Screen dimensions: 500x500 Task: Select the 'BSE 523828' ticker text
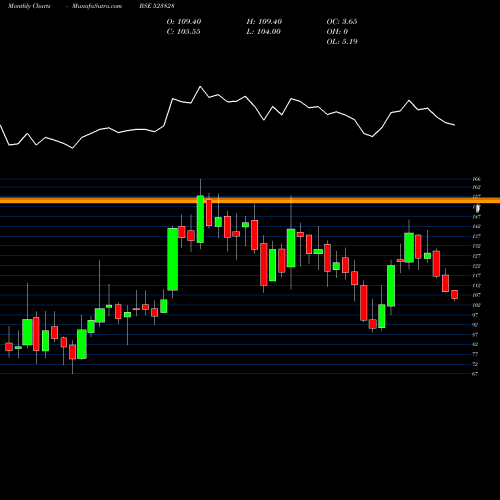tap(157, 6)
